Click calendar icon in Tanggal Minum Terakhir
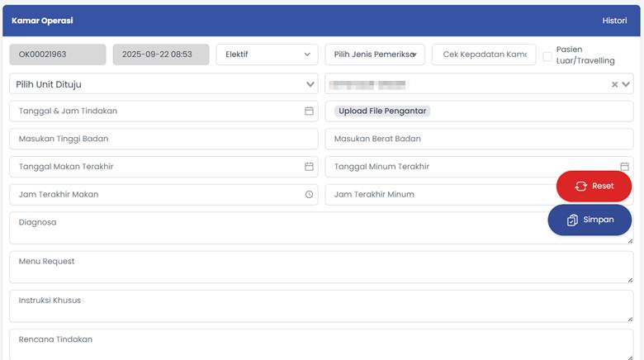Image resolution: width=644 pixels, height=360 pixels. point(625,167)
